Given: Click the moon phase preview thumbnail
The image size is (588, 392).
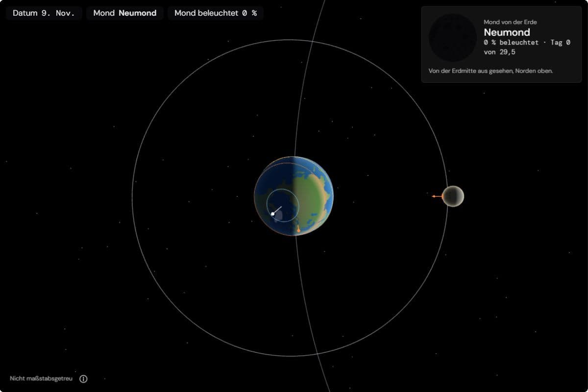Looking at the screenshot, I should (453, 38).
